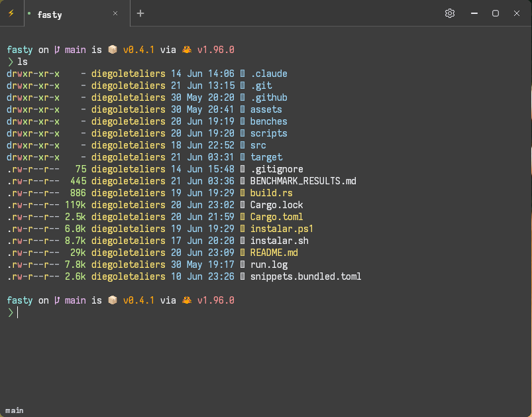The height and width of the screenshot is (417, 532).
Task: Click the Cargo.lock file name
Action: (276, 205)
